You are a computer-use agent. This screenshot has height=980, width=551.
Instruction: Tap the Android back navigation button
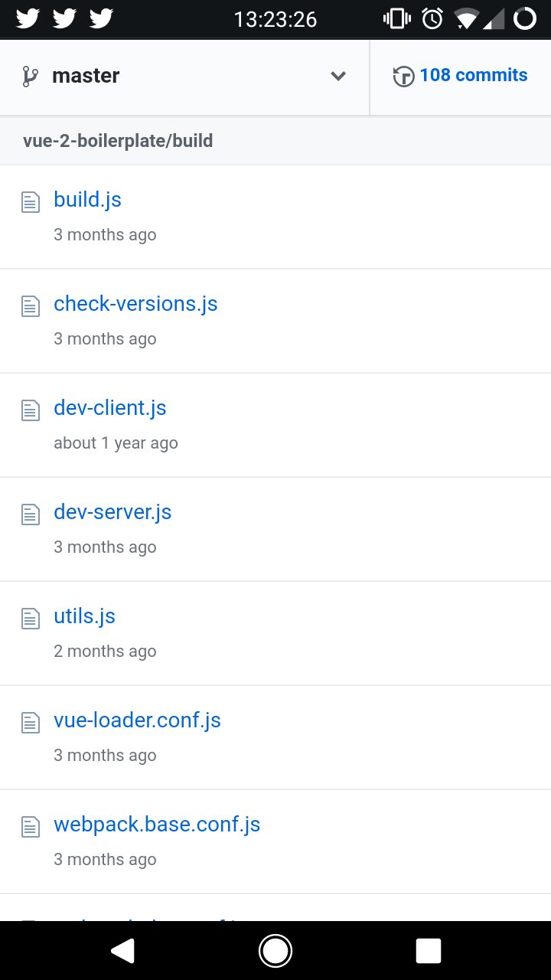122,951
